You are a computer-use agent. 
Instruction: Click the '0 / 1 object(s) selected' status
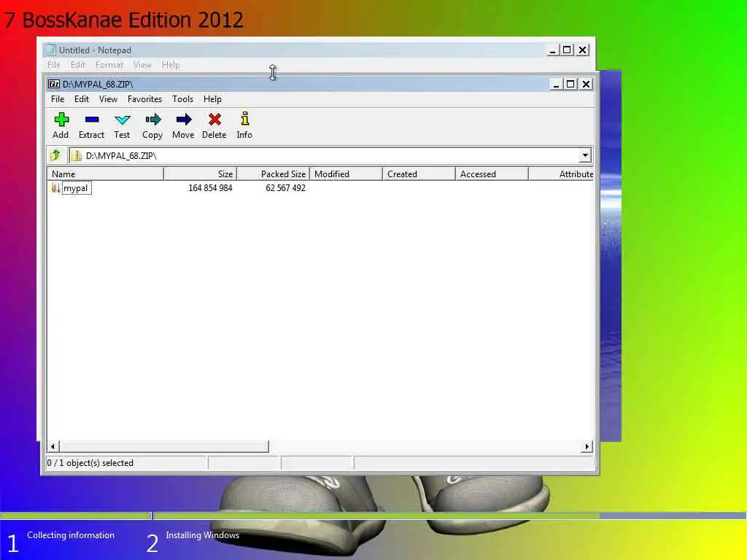(x=90, y=463)
